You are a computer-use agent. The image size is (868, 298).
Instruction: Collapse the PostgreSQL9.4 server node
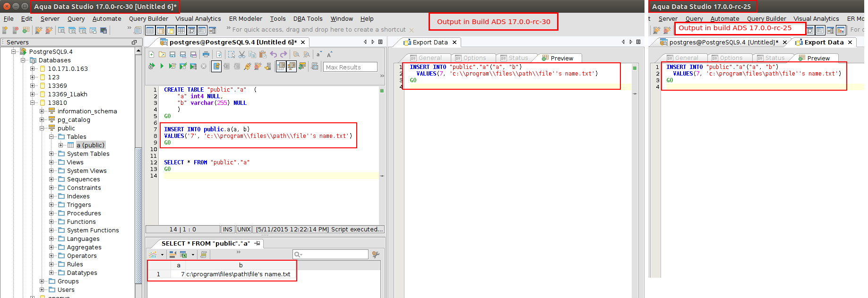[x=14, y=51]
